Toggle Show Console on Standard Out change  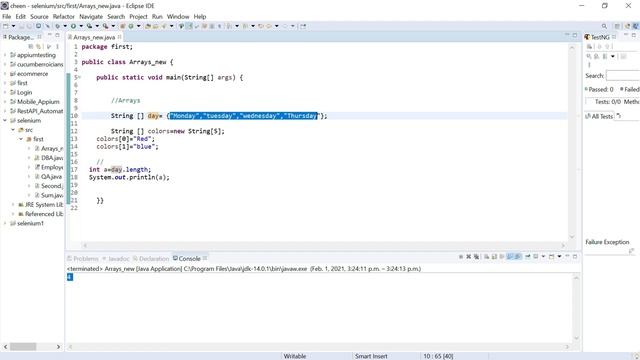509,257
